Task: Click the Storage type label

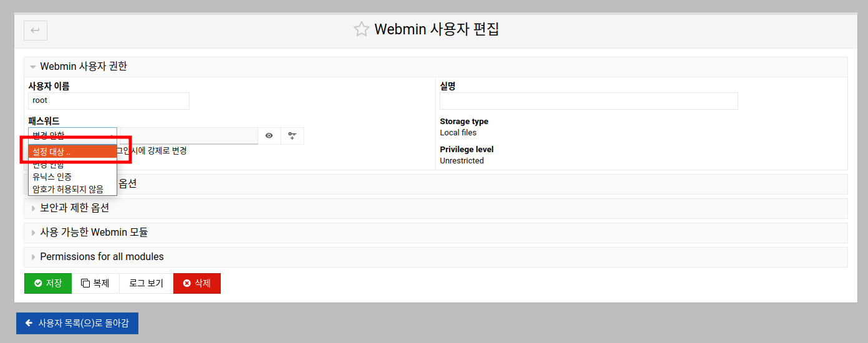Action: coord(464,121)
